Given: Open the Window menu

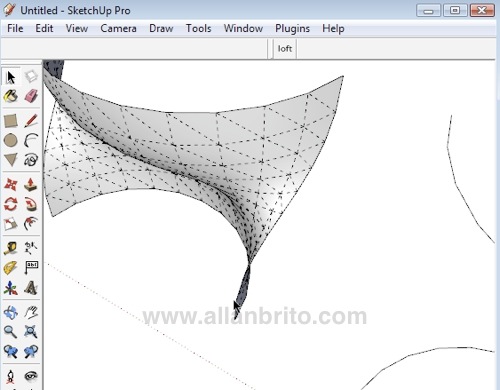Looking at the screenshot, I should click(x=243, y=28).
